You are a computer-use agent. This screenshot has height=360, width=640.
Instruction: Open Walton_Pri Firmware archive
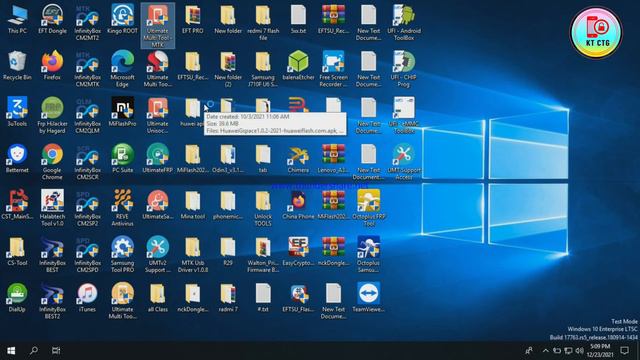coord(263,255)
